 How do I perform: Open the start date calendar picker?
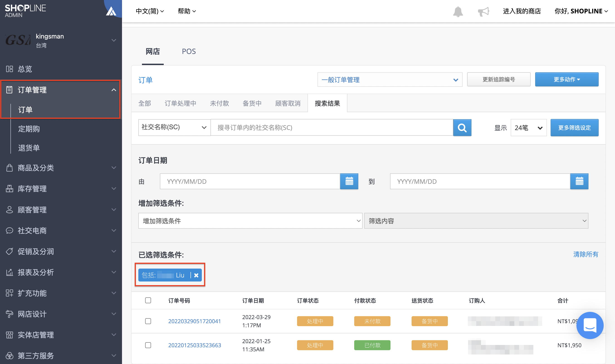point(349,182)
